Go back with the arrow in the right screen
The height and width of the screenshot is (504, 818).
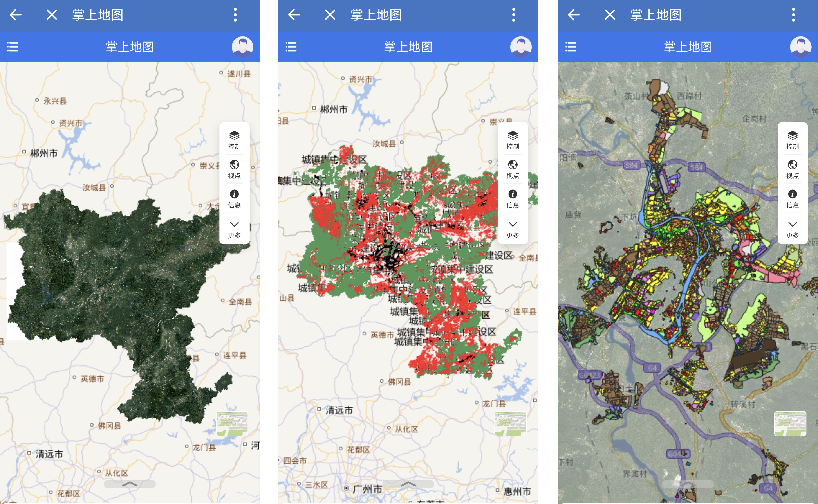point(574,15)
